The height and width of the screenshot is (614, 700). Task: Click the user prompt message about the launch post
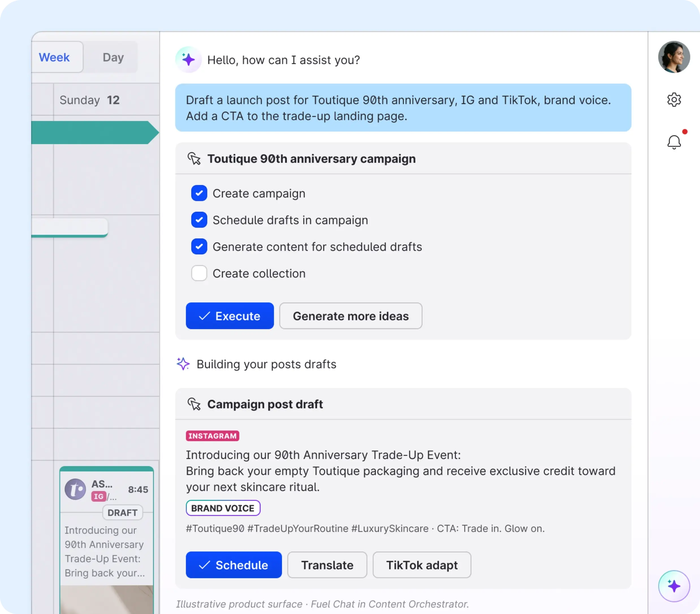coord(403,107)
